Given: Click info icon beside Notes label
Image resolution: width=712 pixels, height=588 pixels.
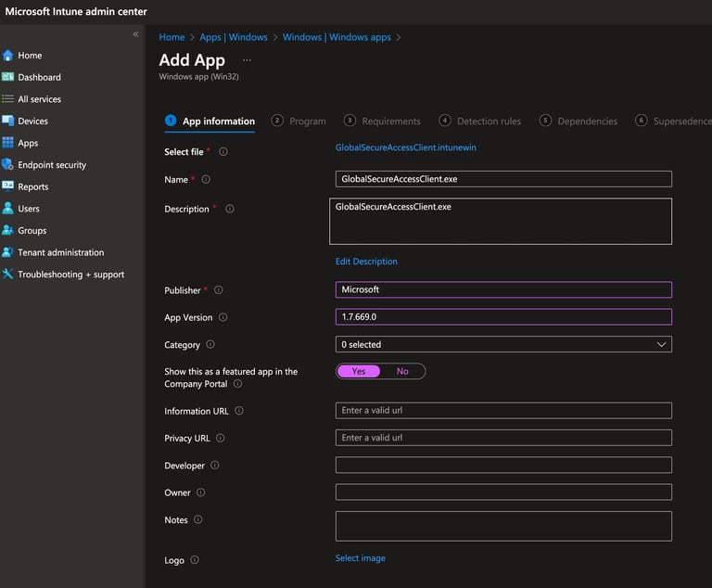Looking at the screenshot, I should pos(198,519).
